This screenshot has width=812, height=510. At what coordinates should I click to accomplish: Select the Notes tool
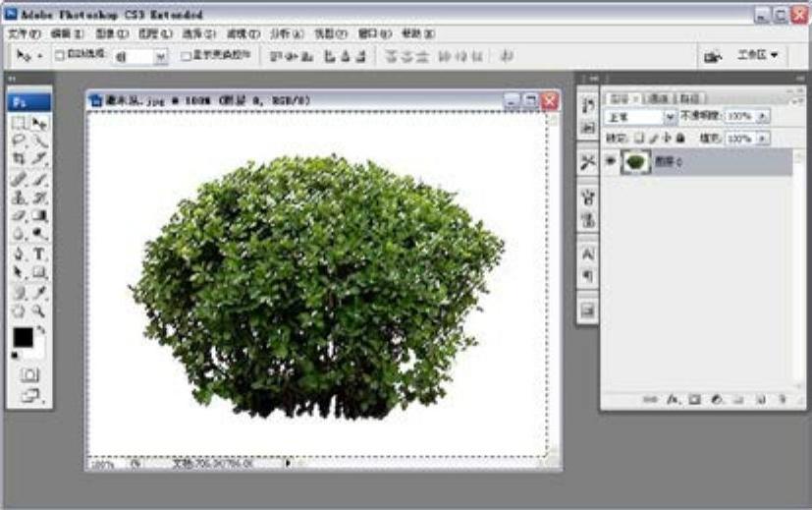pyautogui.click(x=19, y=292)
